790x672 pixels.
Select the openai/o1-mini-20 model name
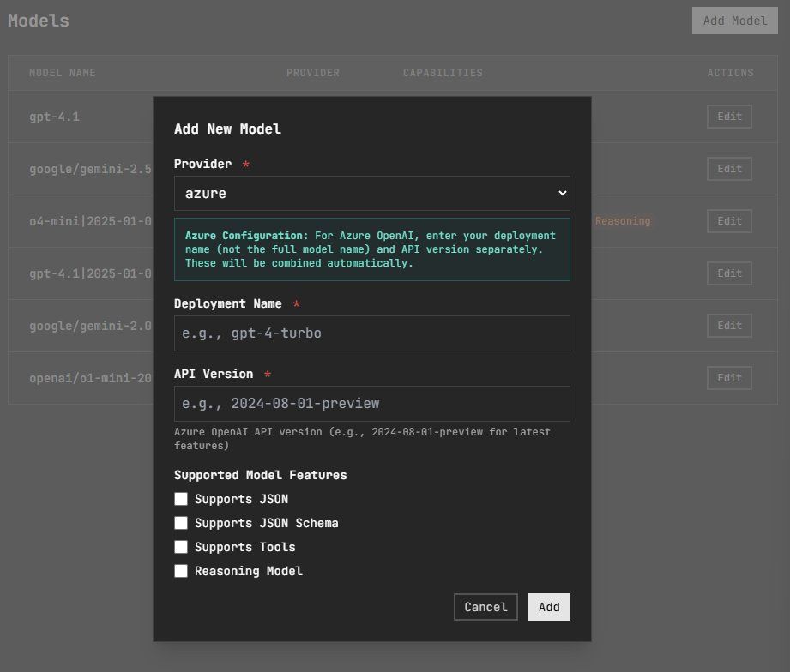91,378
